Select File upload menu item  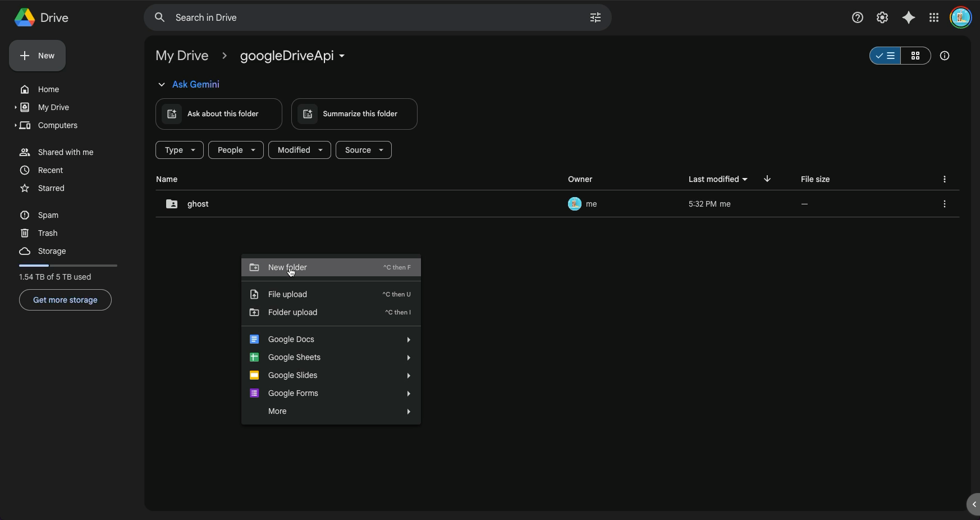pyautogui.click(x=331, y=294)
